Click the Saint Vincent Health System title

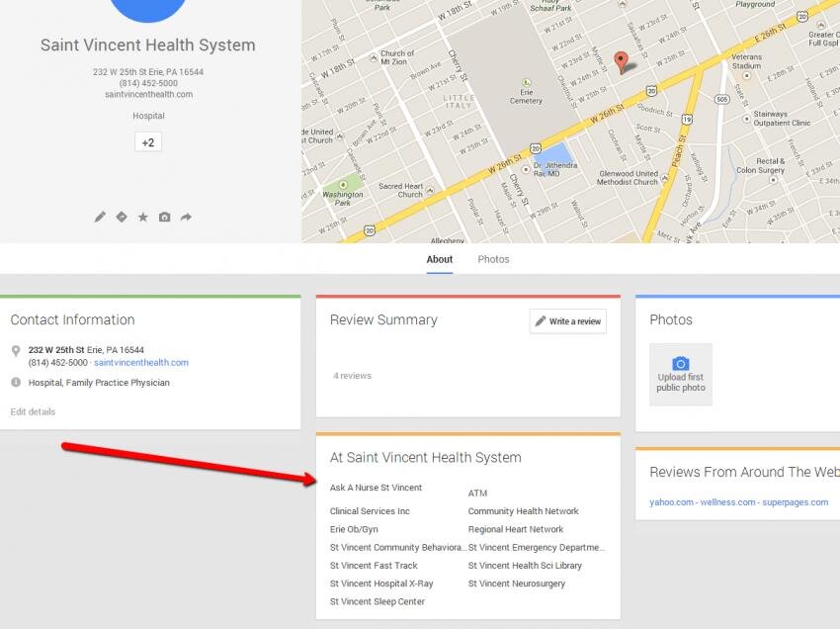(x=148, y=45)
